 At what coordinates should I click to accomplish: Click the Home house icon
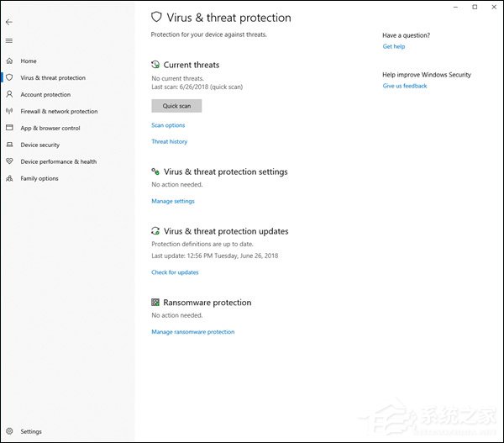[x=9, y=61]
